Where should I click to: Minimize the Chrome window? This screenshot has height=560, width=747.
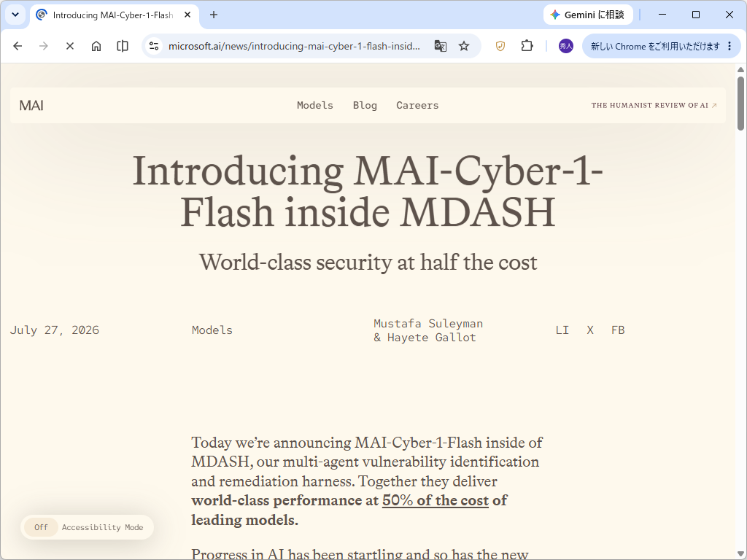[x=662, y=15]
